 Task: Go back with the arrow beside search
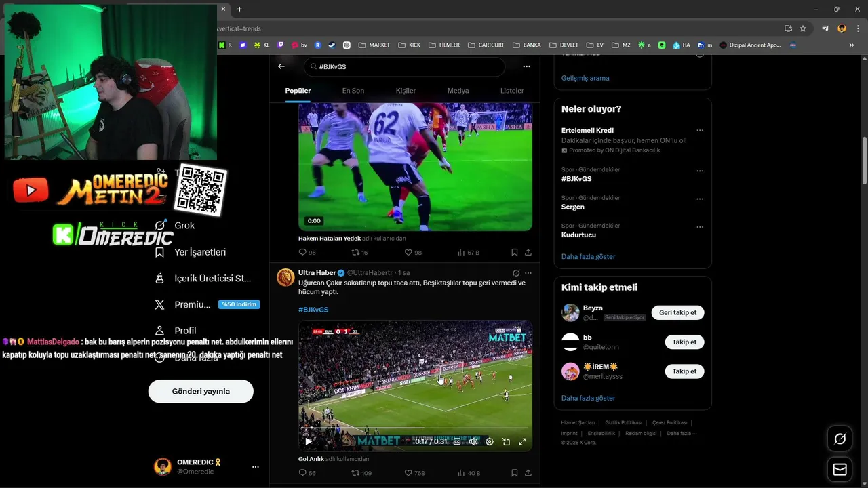[281, 66]
